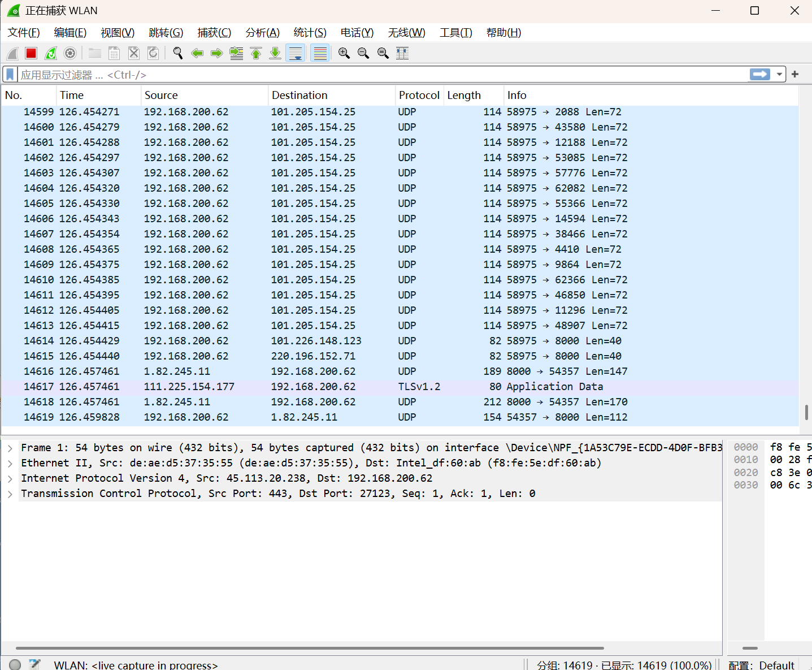Open the 文件(F) menu

(x=24, y=33)
